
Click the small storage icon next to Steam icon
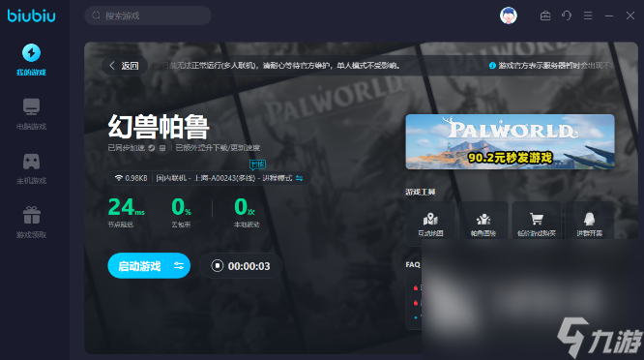(162, 148)
